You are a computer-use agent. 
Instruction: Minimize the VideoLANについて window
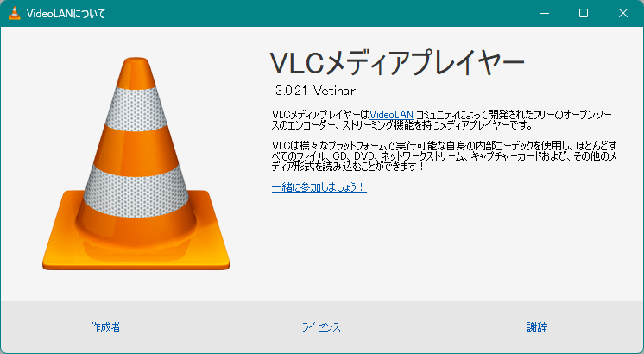click(x=545, y=13)
